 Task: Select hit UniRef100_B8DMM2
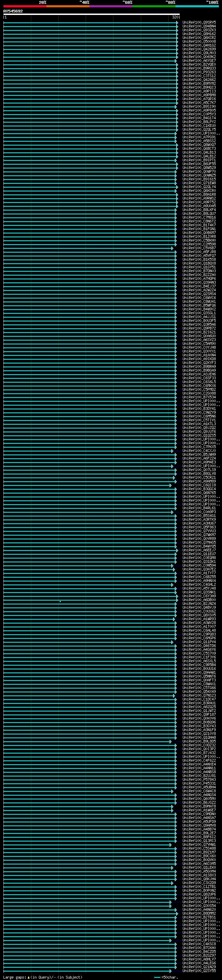click(x=199, y=913)
